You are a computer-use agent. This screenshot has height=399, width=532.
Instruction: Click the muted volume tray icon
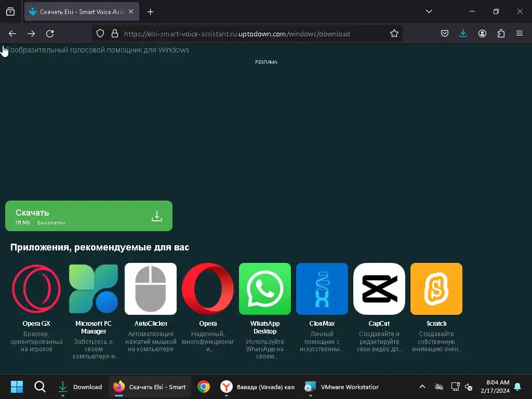469,387
